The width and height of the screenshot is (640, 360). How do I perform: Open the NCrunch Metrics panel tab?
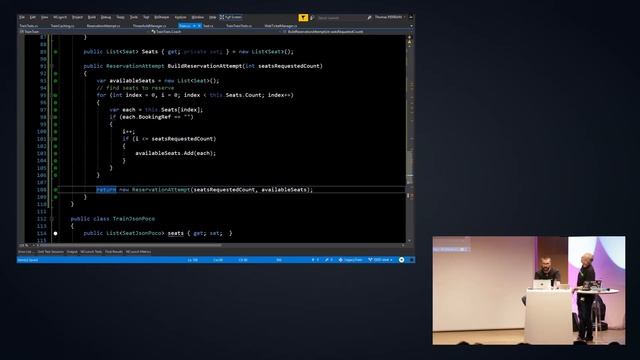click(138, 252)
